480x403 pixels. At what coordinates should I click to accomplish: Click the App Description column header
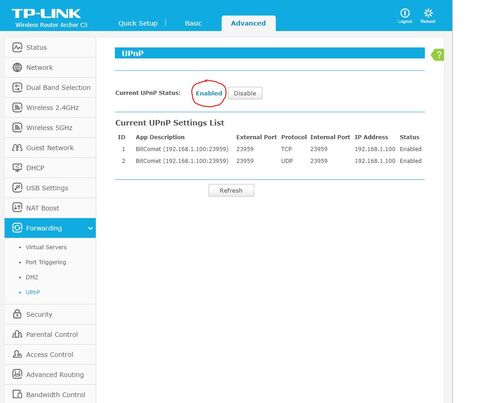pyautogui.click(x=160, y=137)
